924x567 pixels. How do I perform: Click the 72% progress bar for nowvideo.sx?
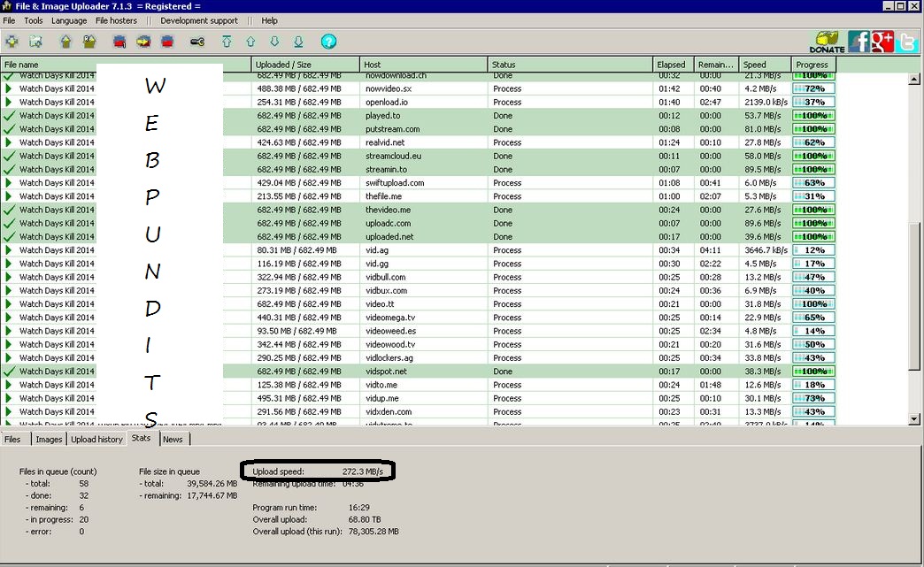point(813,88)
